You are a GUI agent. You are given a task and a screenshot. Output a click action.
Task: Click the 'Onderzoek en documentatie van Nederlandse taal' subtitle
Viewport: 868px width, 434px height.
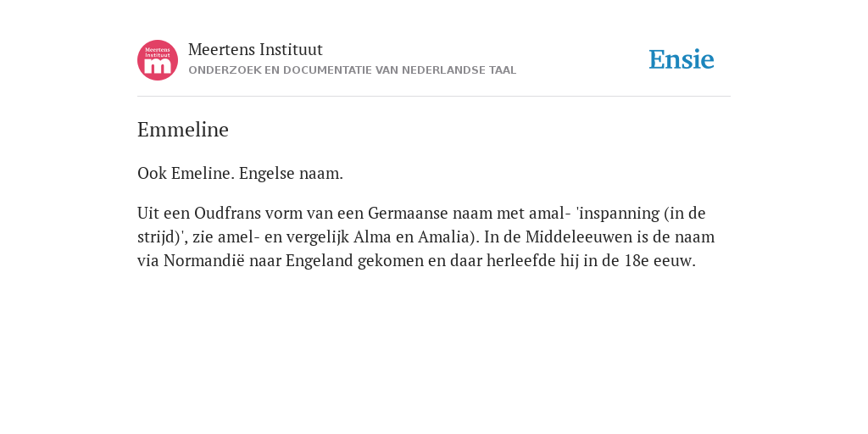[x=352, y=70]
